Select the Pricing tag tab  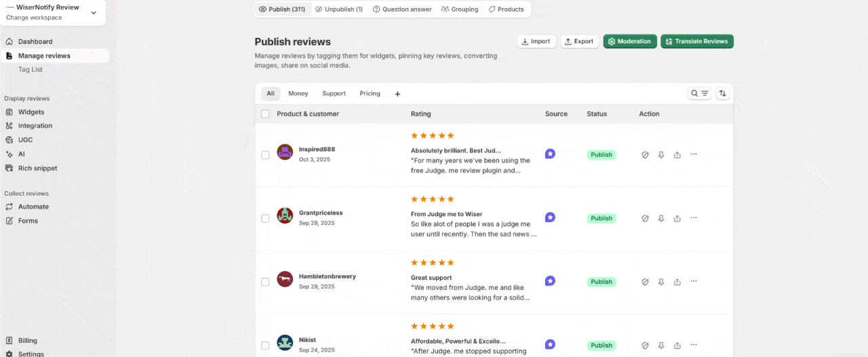click(370, 93)
